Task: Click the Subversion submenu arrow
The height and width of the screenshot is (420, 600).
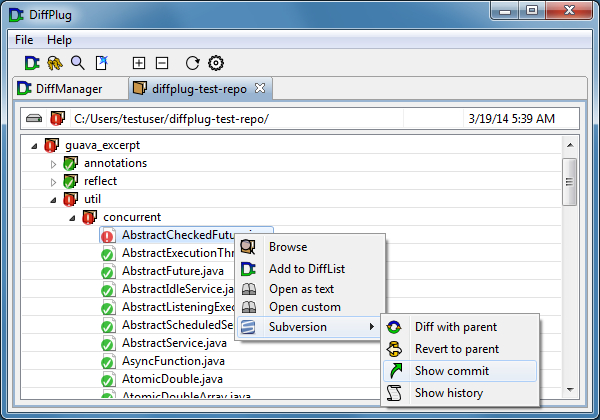Action: [372, 327]
